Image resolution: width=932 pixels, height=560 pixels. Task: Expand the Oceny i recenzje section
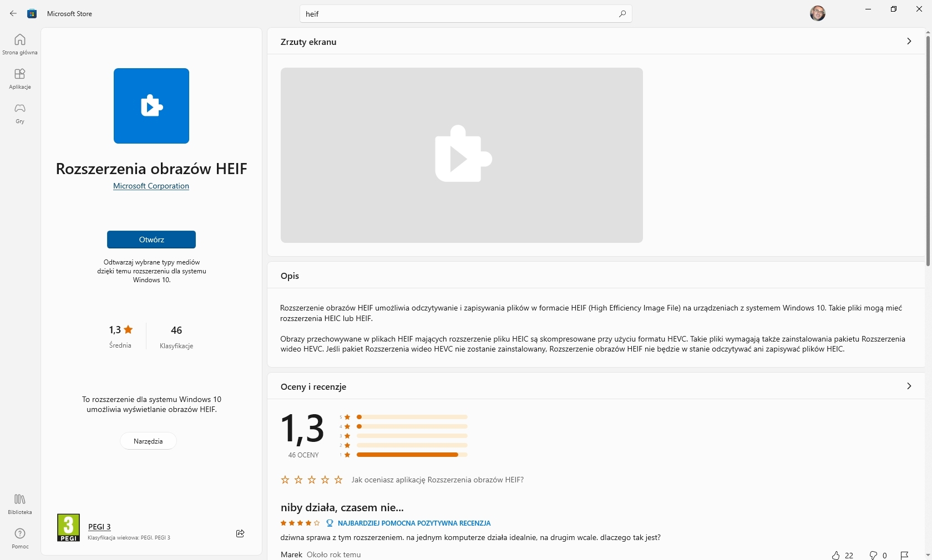tap(908, 386)
